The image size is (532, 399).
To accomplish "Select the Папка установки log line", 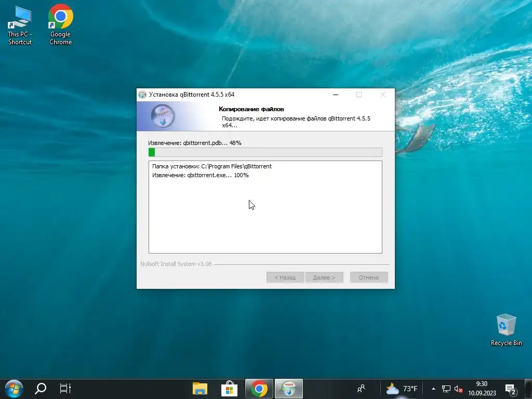I will coord(212,166).
